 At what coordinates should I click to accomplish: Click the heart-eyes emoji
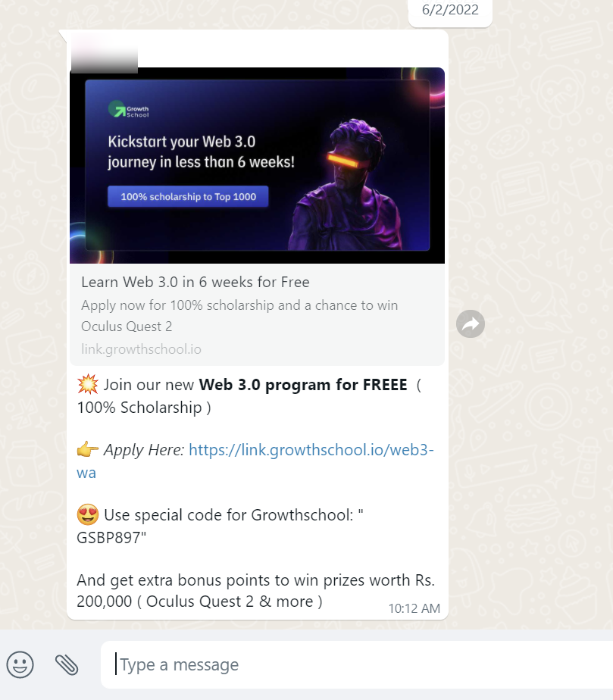pyautogui.click(x=87, y=514)
